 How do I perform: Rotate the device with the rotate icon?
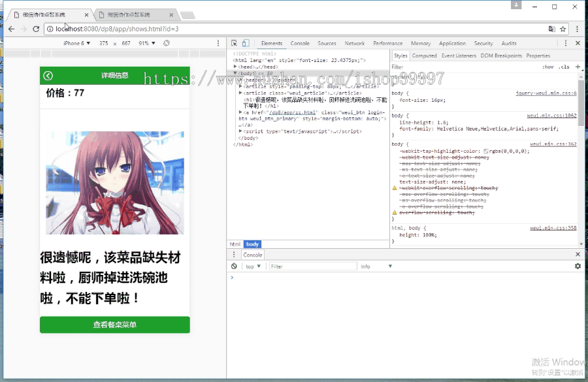(167, 43)
